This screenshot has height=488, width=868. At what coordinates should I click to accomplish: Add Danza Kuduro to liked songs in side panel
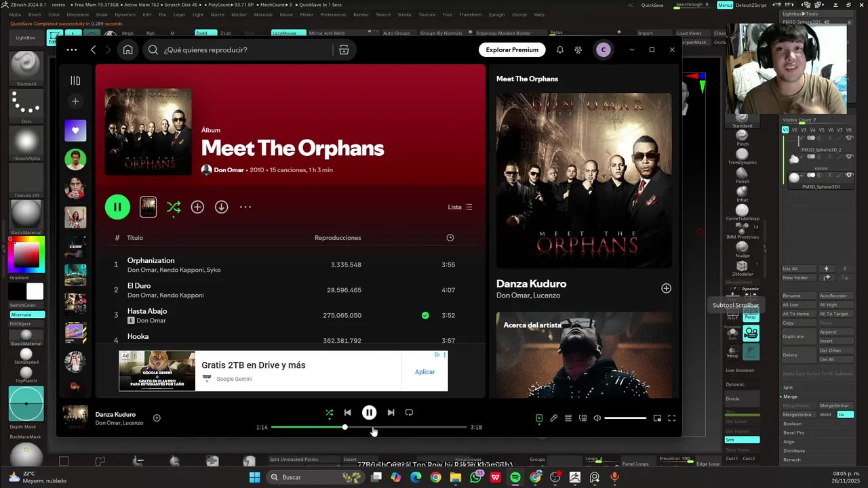(x=666, y=288)
